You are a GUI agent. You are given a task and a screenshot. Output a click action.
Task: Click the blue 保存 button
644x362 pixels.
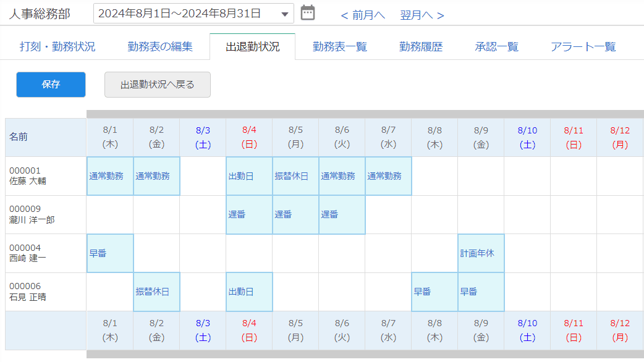point(51,85)
